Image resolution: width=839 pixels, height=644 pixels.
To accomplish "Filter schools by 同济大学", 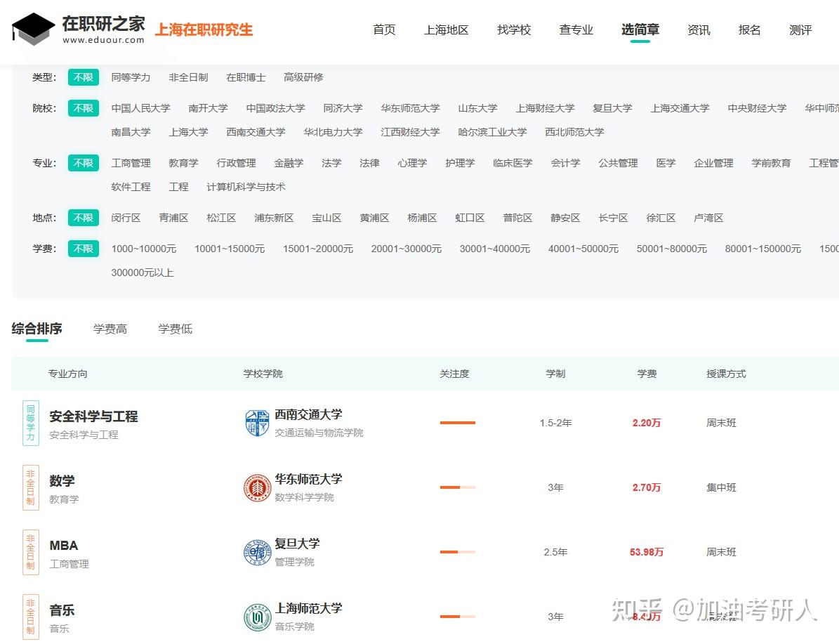I will click(343, 108).
